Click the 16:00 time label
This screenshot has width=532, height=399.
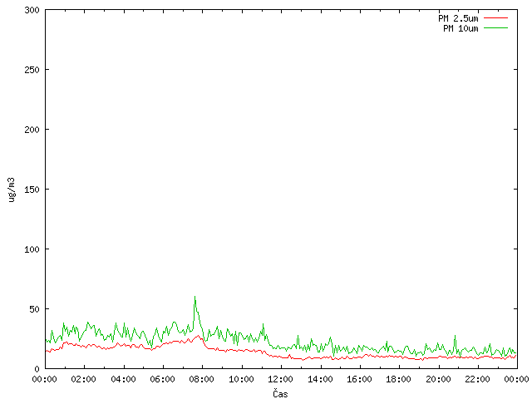(359, 379)
